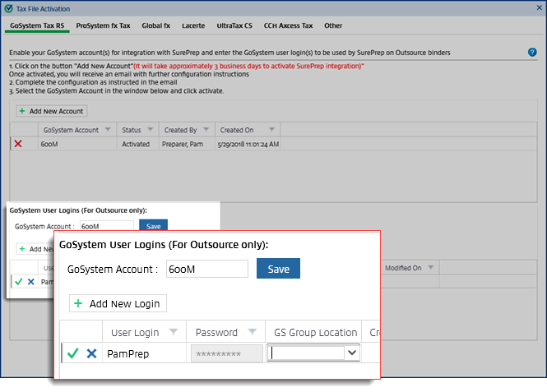Click the blue help question mark icon
The image size is (547, 392).
532,52
